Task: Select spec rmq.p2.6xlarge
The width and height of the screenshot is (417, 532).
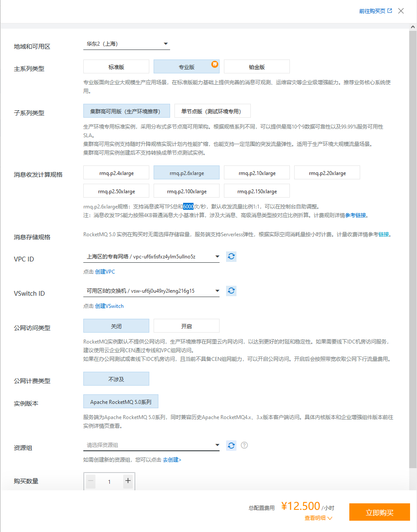Action: pos(187,173)
